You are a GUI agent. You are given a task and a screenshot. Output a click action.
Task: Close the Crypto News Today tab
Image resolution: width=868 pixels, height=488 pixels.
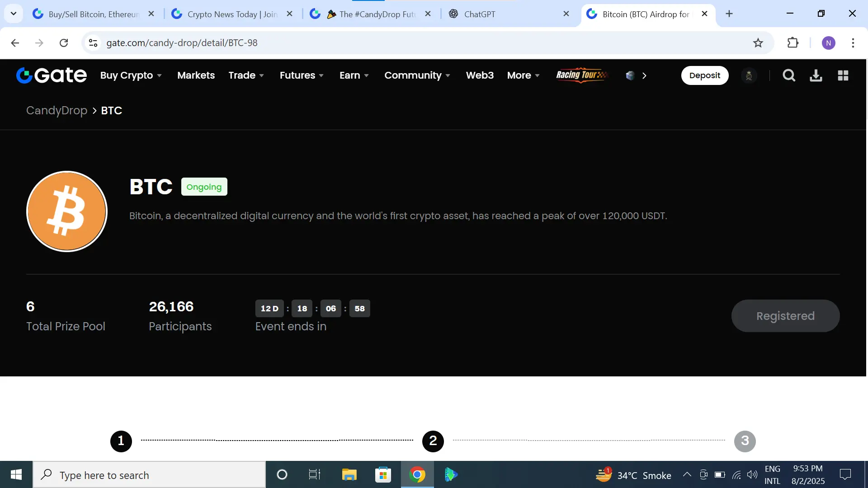point(290,14)
